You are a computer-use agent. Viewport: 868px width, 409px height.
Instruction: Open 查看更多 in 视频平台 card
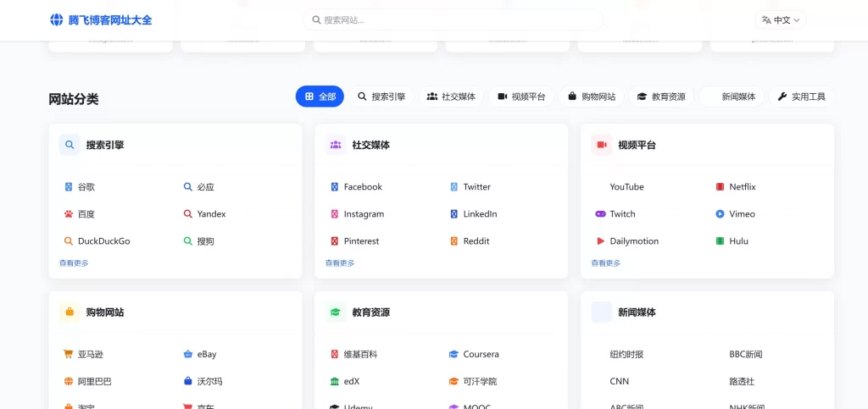coord(605,263)
